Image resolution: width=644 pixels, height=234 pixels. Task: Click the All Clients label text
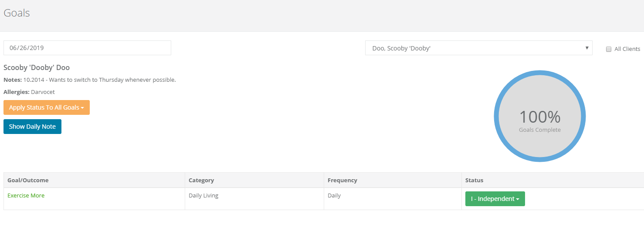627,49
